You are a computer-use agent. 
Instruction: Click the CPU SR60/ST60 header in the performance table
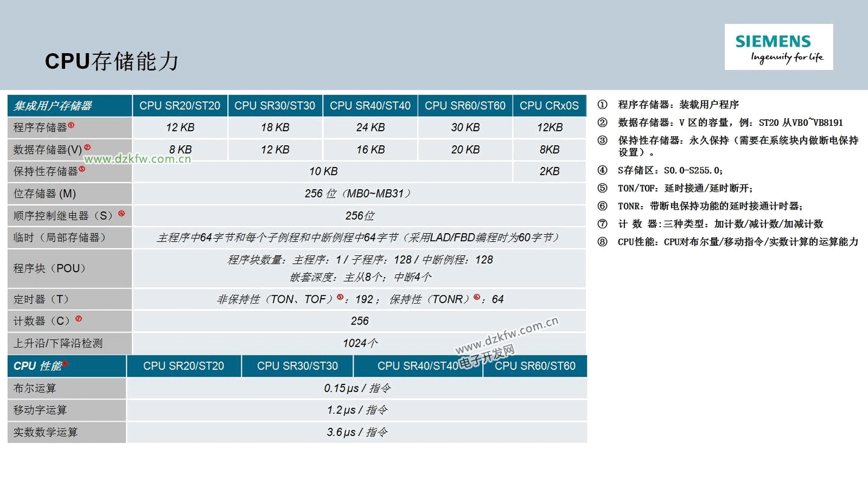535,366
